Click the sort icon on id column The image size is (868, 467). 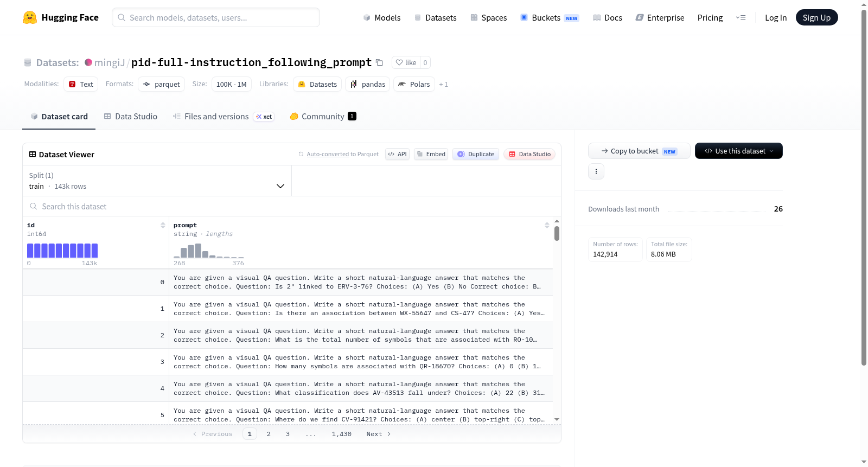coord(163,225)
